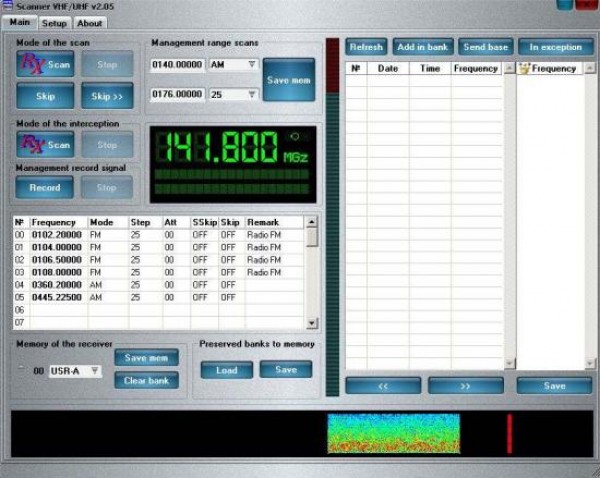
Task: Click the icon in exception Frequency header
Action: [x=525, y=69]
